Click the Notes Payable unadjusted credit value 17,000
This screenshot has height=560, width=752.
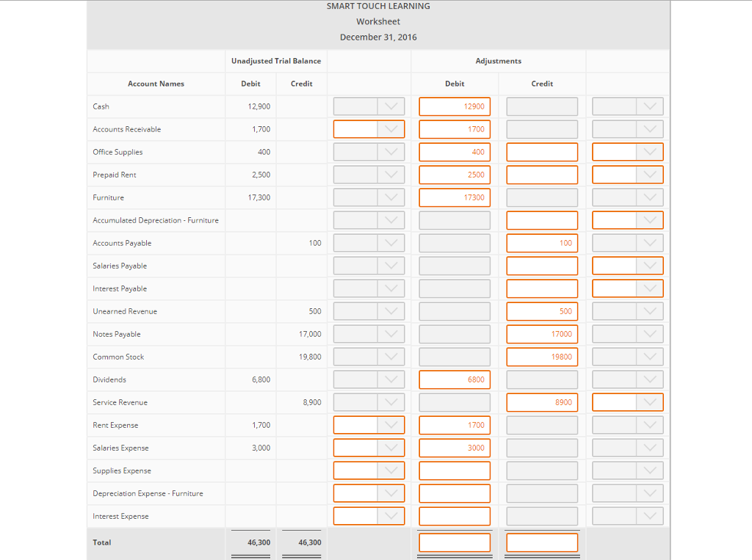pyautogui.click(x=310, y=334)
